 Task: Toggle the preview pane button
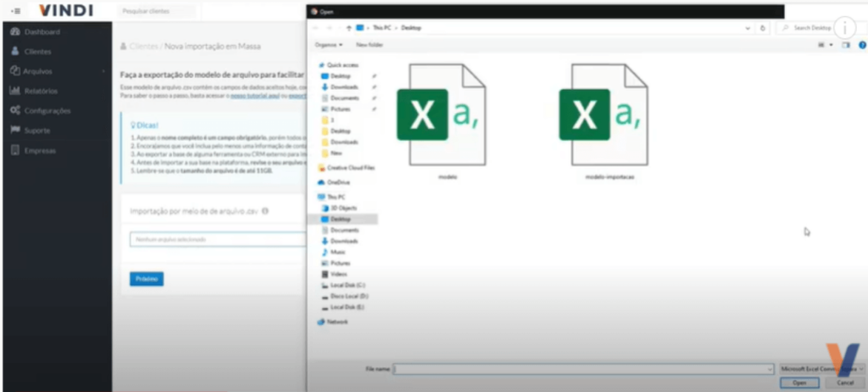coord(846,45)
